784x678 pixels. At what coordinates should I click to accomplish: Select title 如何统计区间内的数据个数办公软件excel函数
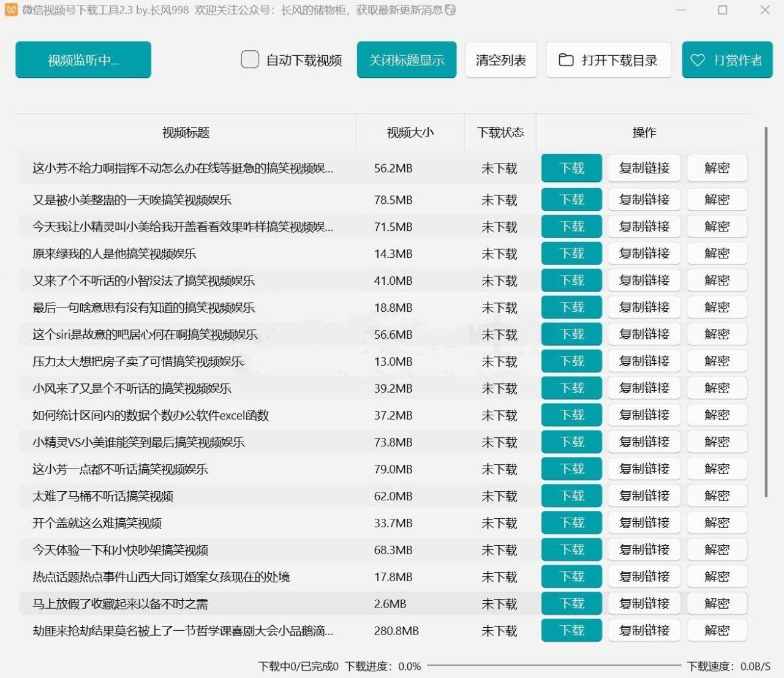click(151, 415)
